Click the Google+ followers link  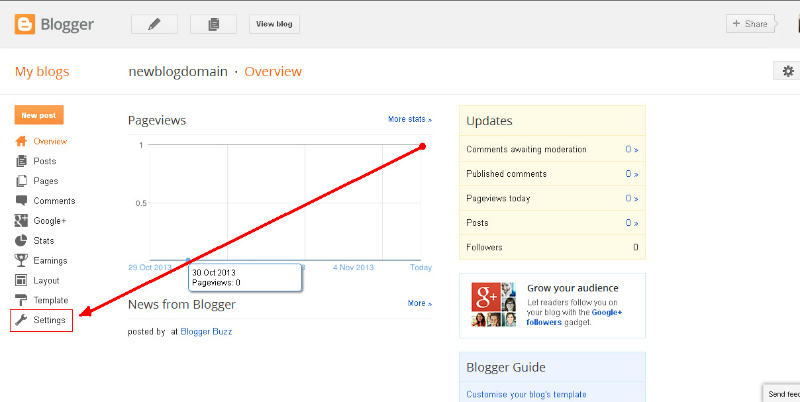pyautogui.click(x=576, y=317)
